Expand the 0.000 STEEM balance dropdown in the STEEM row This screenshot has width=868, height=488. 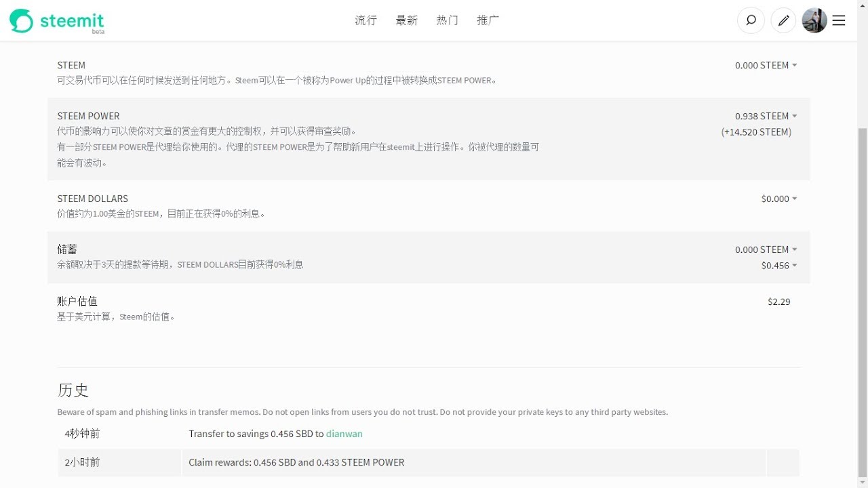pos(766,65)
